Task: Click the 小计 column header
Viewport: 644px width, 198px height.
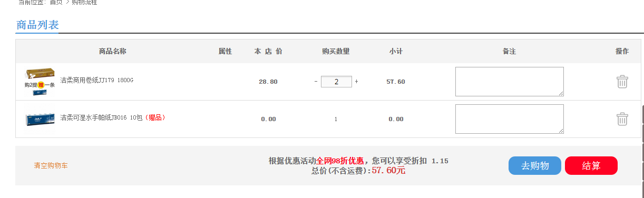Action: (x=396, y=52)
